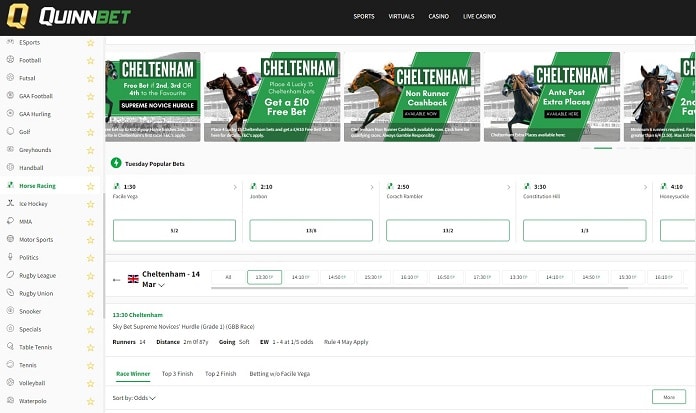Image resolution: width=696 pixels, height=413 pixels.
Task: Open the Sort by: Odds dropdown
Action: (x=134, y=398)
